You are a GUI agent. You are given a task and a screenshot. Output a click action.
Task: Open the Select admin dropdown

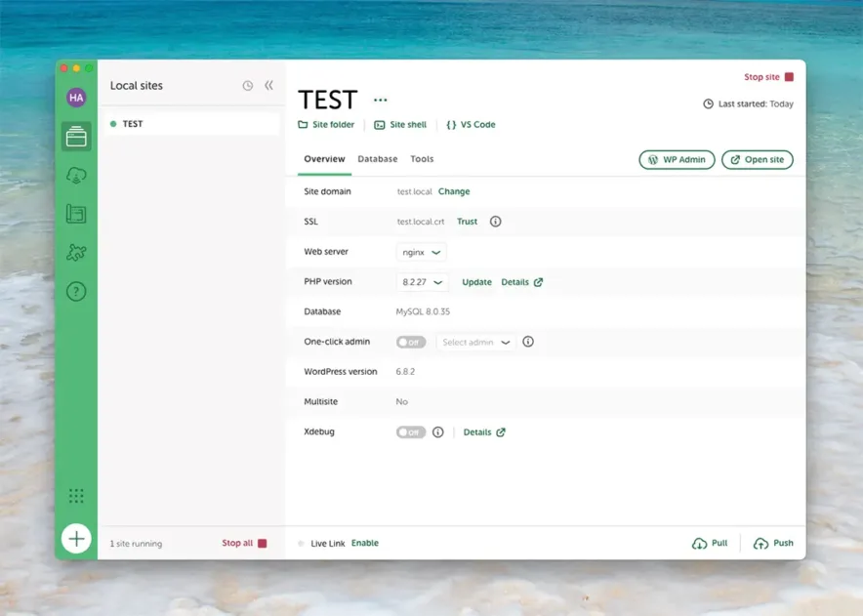coord(476,343)
